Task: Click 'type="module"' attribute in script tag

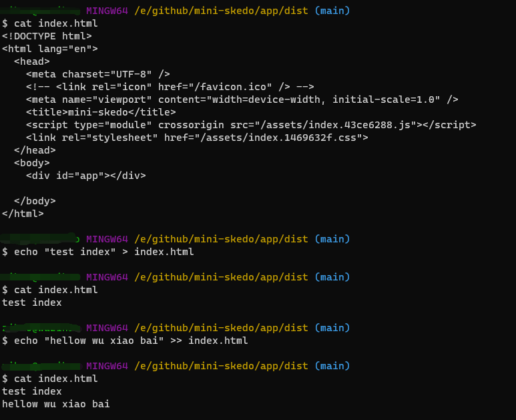Action: pyautogui.click(x=113, y=125)
